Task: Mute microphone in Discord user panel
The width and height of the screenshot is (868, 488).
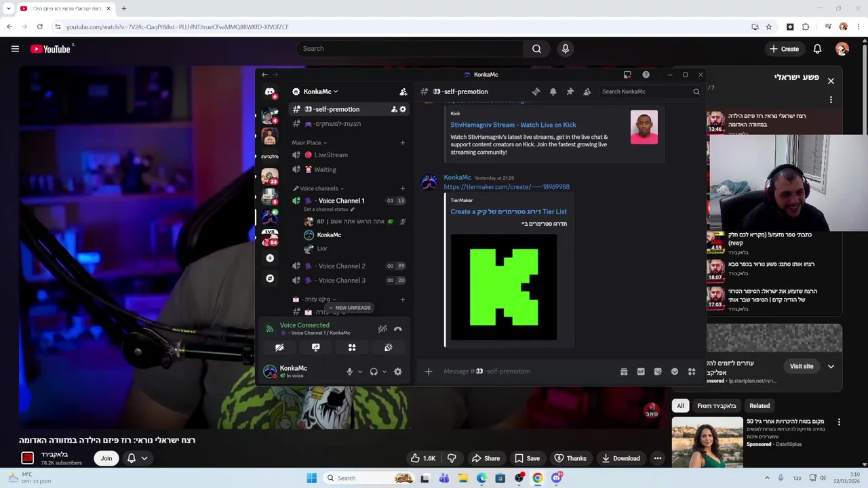Action: click(349, 371)
